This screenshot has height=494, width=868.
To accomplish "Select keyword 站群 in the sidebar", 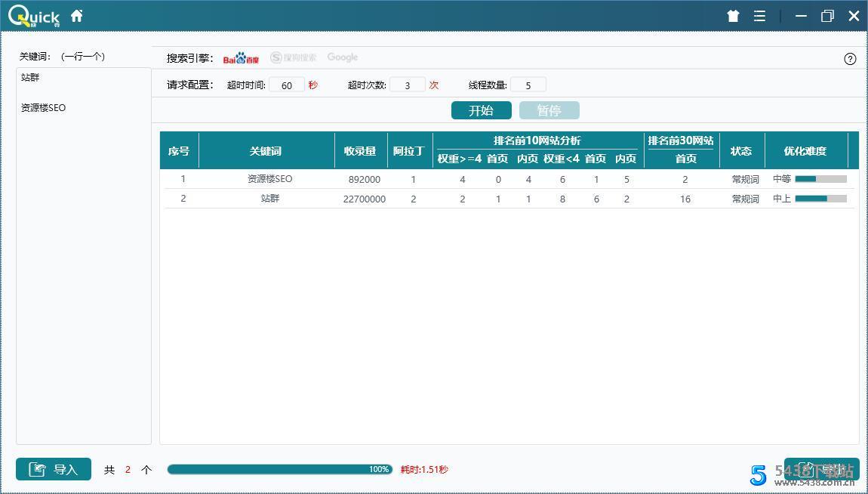I will click(30, 77).
